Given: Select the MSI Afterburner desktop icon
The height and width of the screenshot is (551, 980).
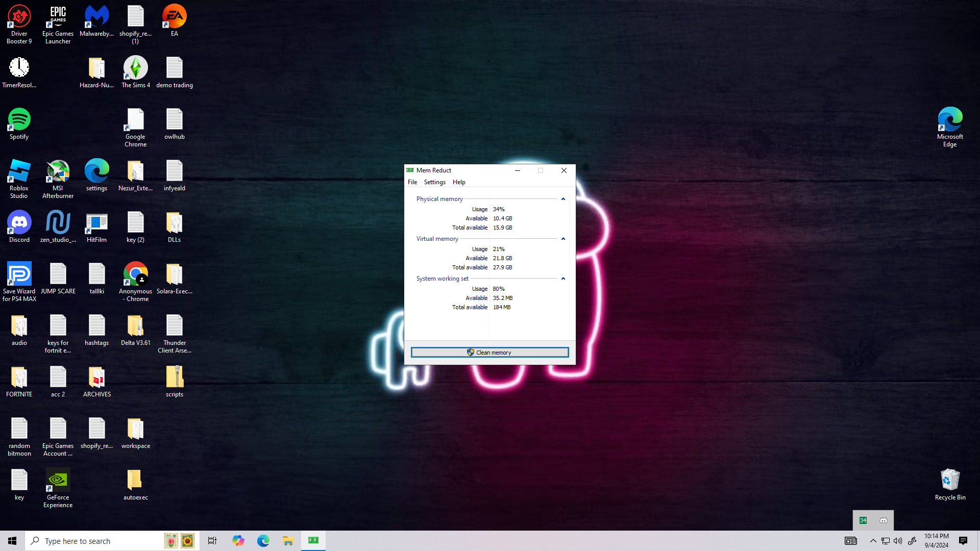Looking at the screenshot, I should coord(58,178).
